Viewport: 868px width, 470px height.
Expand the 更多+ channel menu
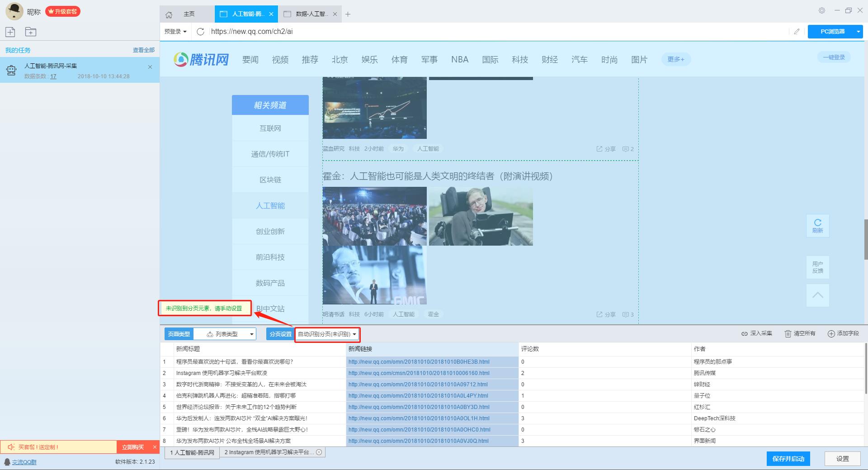click(x=676, y=59)
